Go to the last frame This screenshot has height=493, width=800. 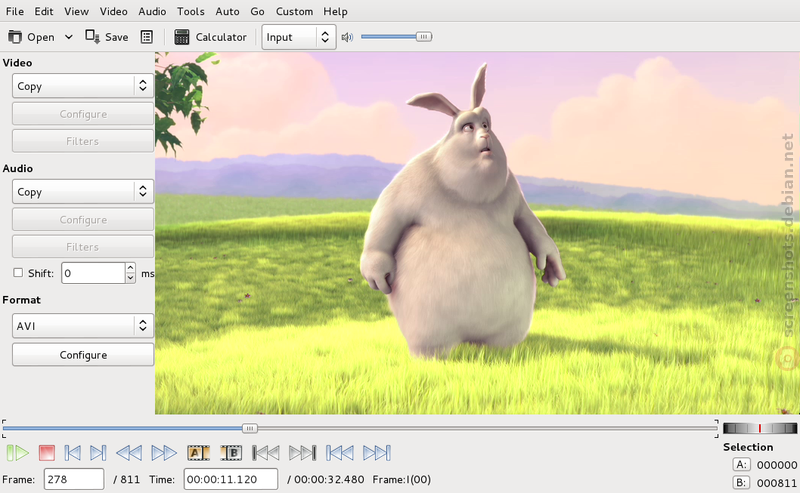click(x=377, y=453)
